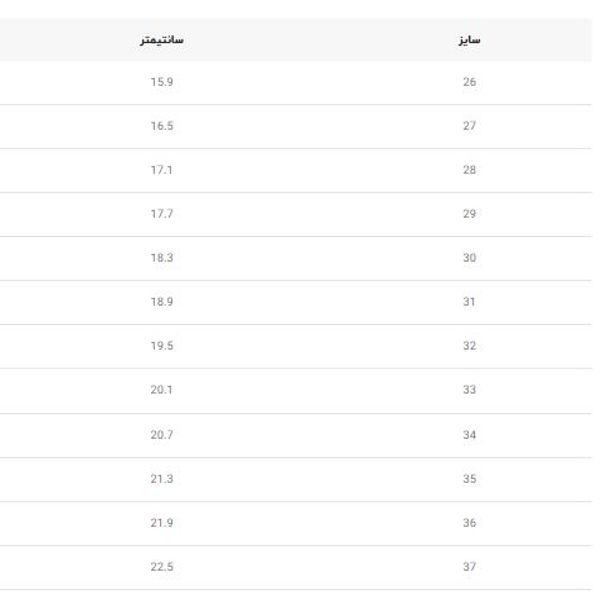The image size is (600, 600).
Task: Select the 17.7 measurement cell
Action: (162, 214)
